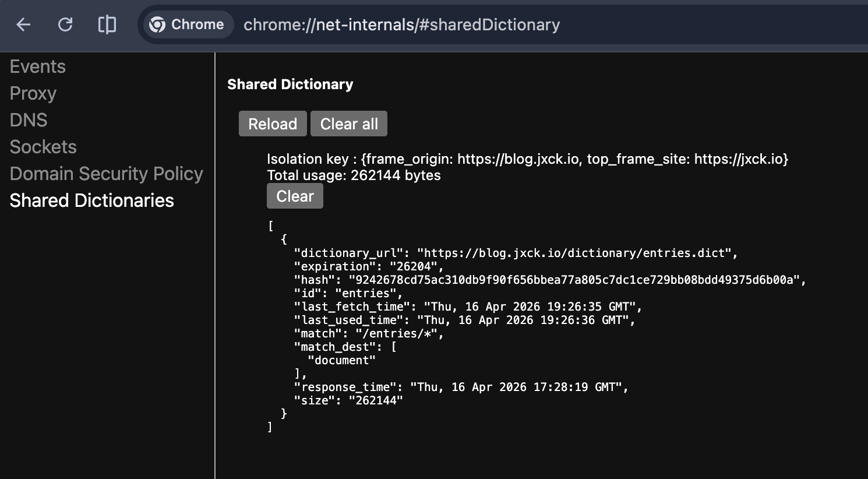Click the address bar URL text
This screenshot has width=868, height=479.
click(401, 24)
